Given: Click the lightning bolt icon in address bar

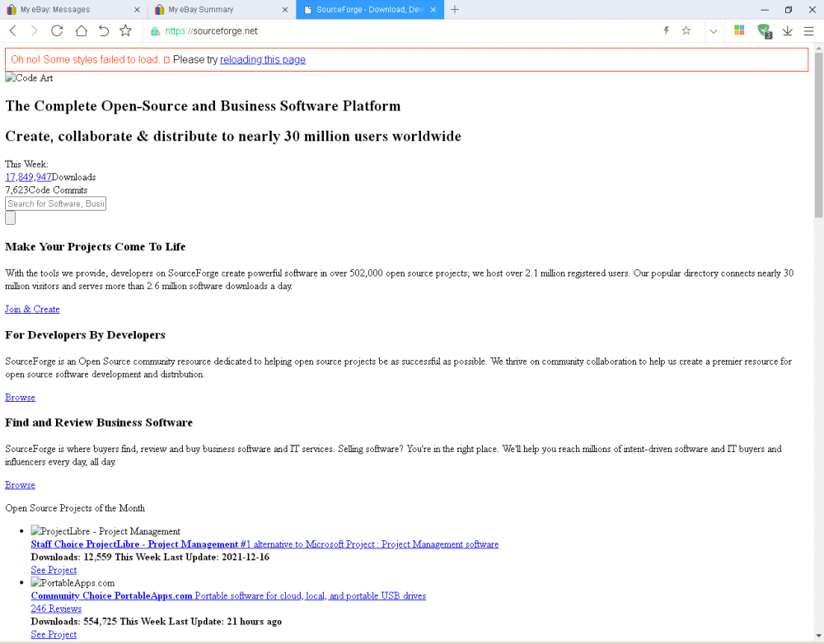Looking at the screenshot, I should coord(667,30).
